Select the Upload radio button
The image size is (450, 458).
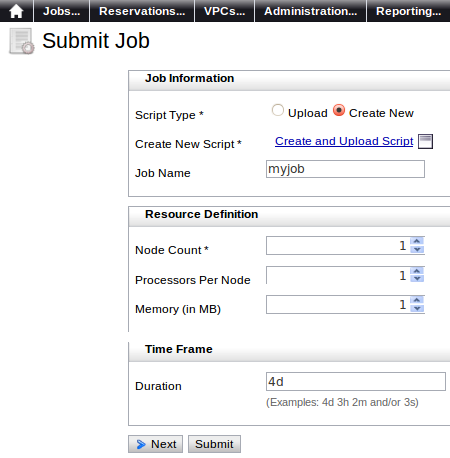coord(278,110)
